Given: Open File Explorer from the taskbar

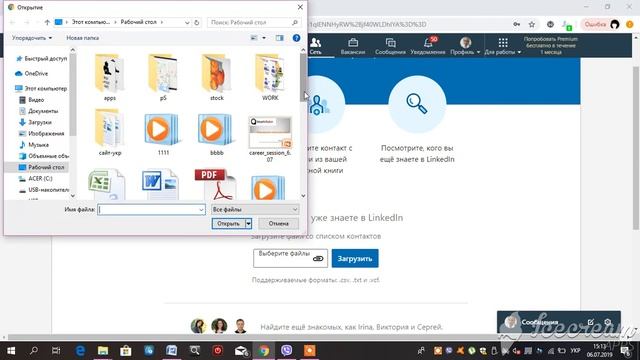Looking at the screenshot, I should 103,351.
